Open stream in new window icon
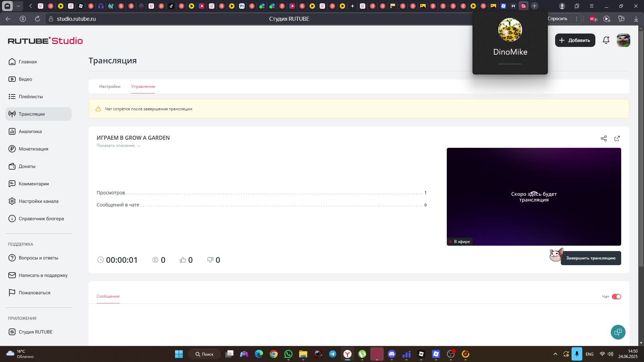This screenshot has width=644, height=362. pyautogui.click(x=617, y=138)
